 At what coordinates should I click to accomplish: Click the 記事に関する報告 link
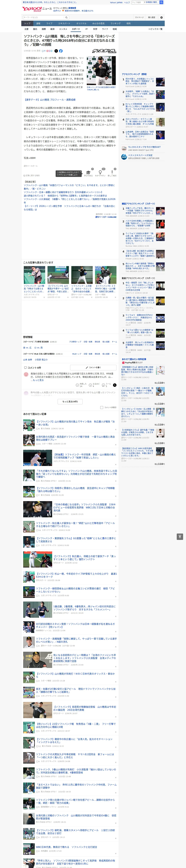coord(32,176)
